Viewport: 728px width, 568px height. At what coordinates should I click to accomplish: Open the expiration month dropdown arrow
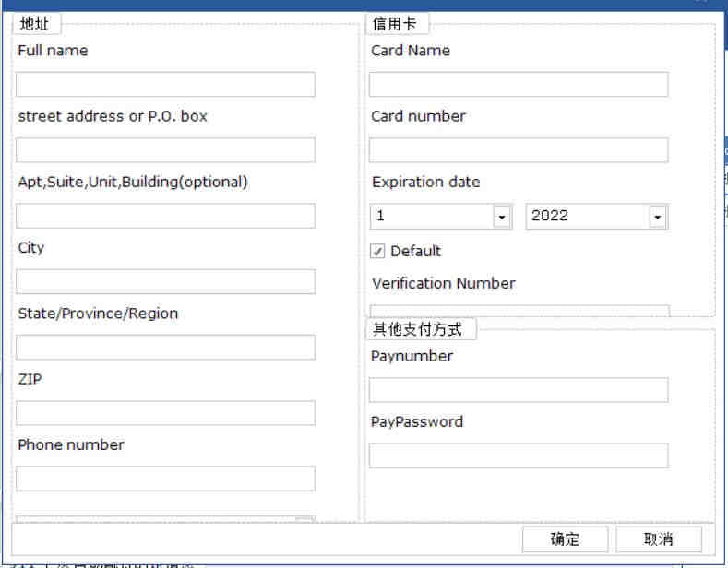click(502, 217)
